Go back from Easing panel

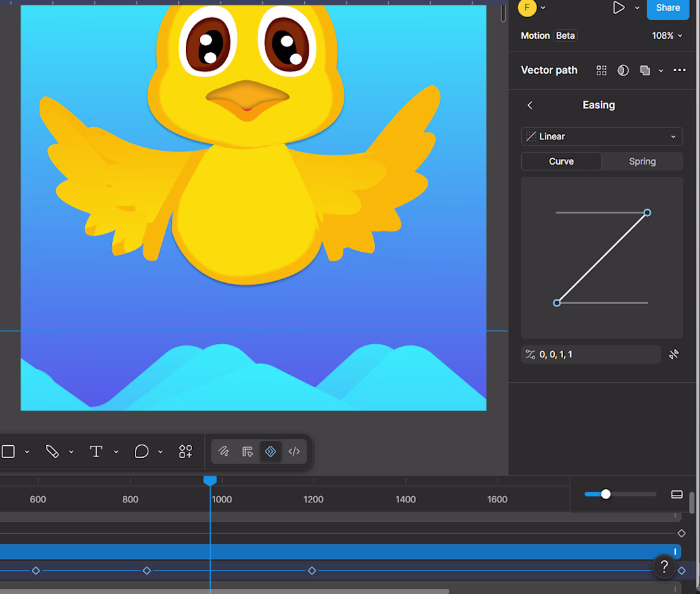[530, 106]
